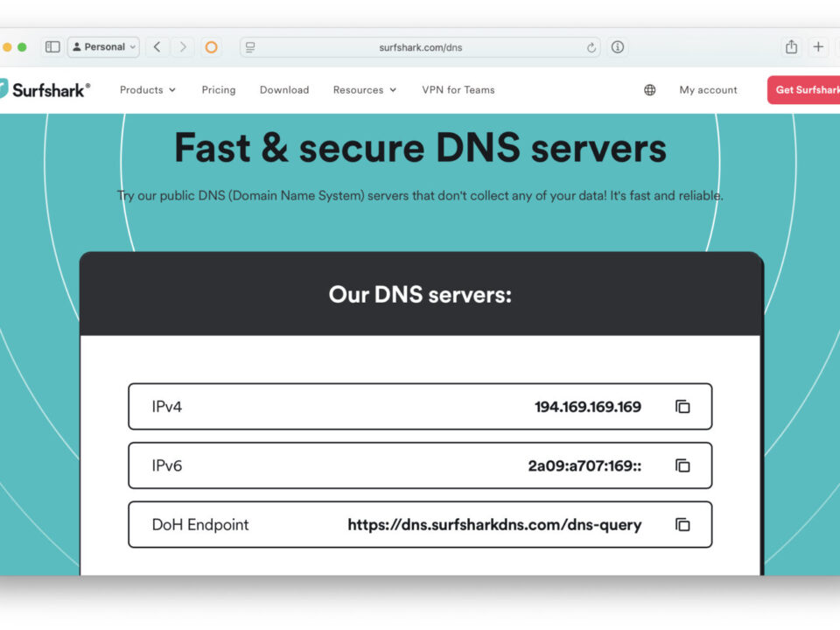
Task: Click the orange circle extension icon
Action: (211, 47)
